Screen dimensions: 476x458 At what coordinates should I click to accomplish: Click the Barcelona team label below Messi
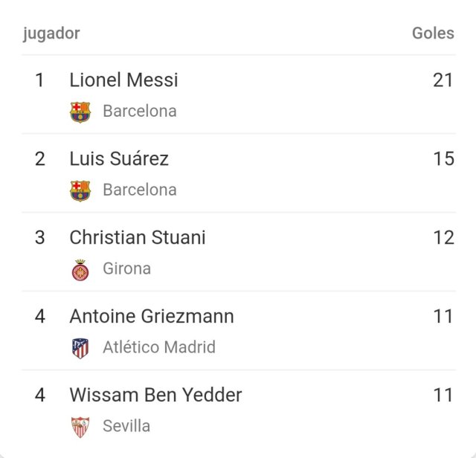(x=140, y=112)
